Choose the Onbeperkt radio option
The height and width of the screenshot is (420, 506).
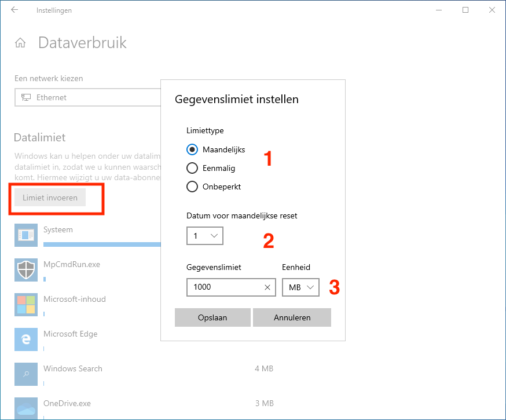tap(193, 187)
